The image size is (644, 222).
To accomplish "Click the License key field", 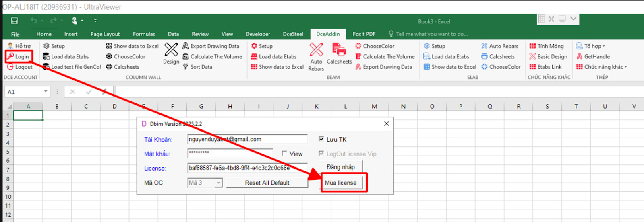I will (247, 168).
